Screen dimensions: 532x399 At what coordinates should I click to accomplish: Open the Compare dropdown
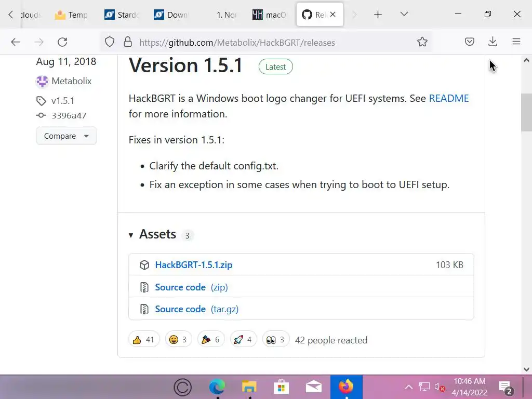click(x=66, y=136)
